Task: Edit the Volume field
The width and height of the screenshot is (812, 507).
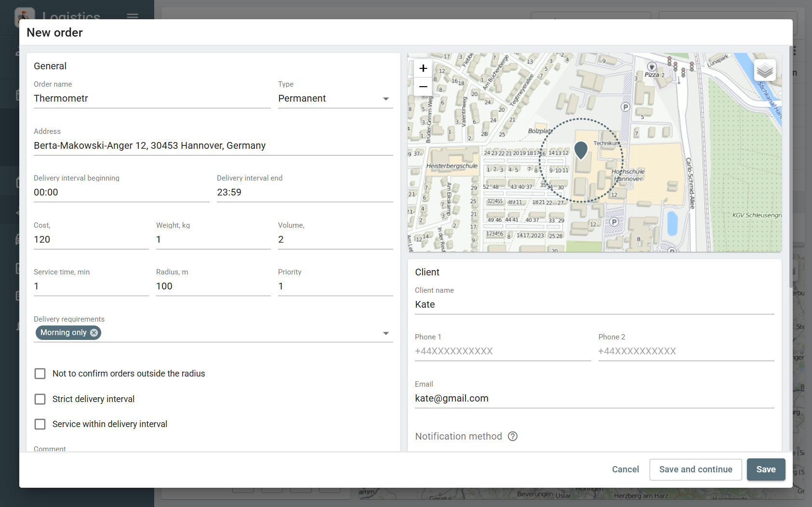Action: pos(335,239)
